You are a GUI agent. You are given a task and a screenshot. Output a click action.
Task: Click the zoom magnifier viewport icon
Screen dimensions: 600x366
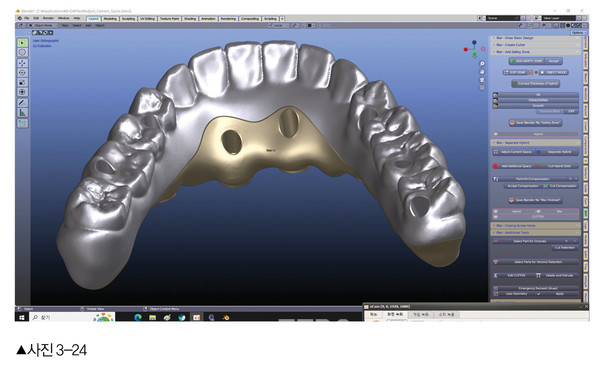tap(482, 64)
